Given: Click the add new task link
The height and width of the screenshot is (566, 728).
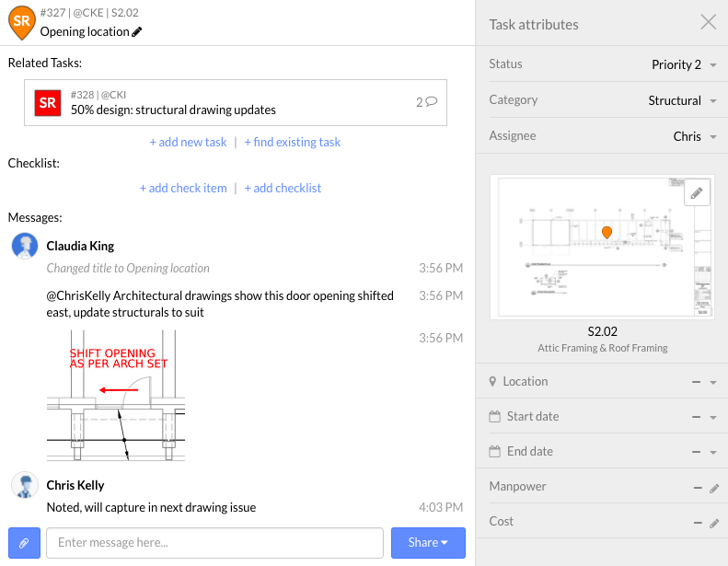Looking at the screenshot, I should click(188, 142).
